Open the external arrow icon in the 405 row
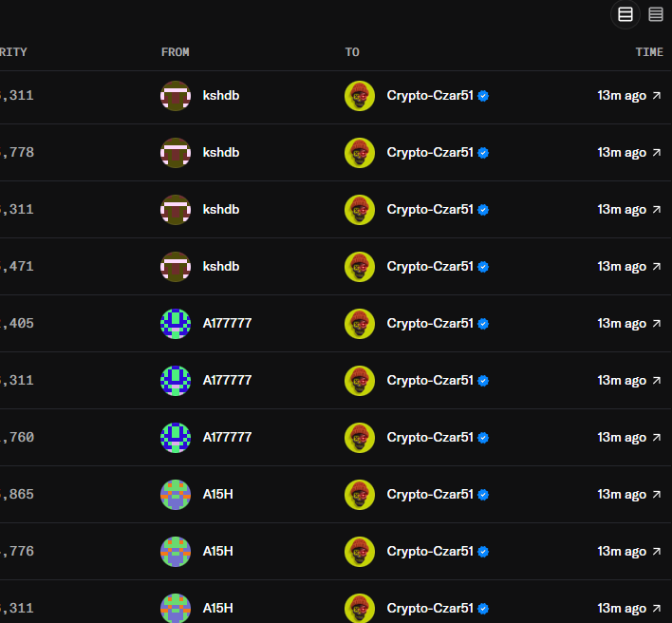Screen dimensions: 672x623 point(657,324)
